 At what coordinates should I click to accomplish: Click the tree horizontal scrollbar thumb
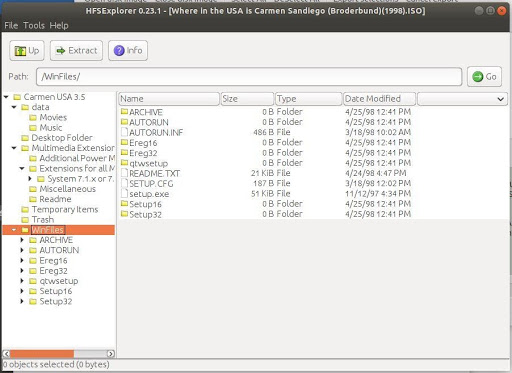pyautogui.click(x=42, y=353)
